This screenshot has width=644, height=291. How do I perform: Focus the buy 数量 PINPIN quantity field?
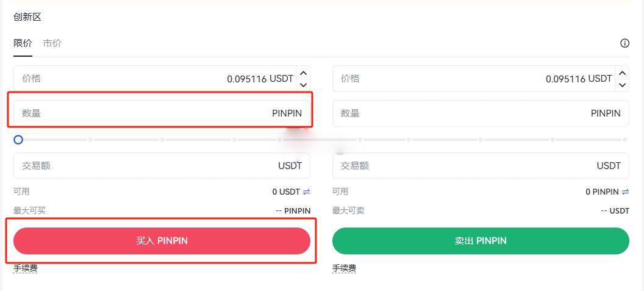[x=162, y=113]
